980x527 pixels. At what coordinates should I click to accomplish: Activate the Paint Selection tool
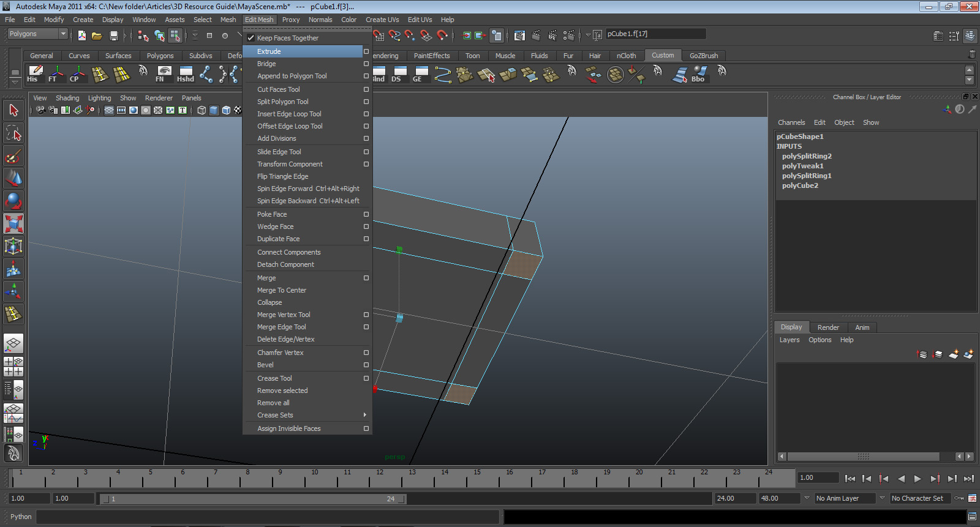[13, 156]
